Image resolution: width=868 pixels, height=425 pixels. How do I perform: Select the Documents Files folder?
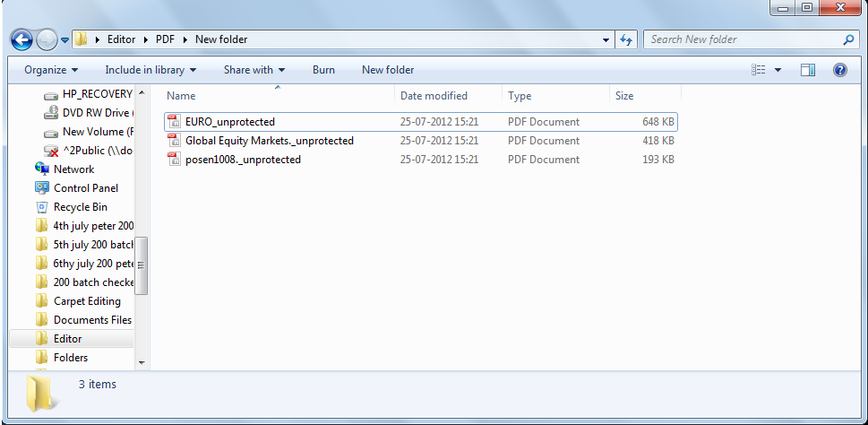click(92, 320)
